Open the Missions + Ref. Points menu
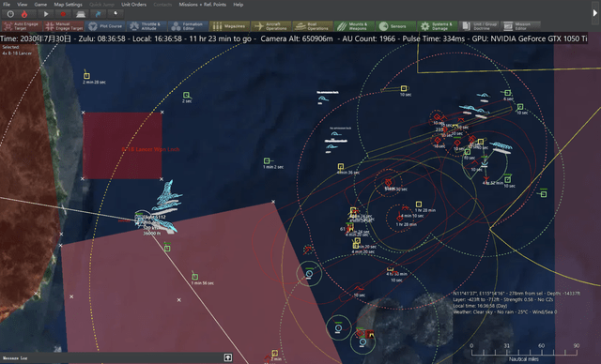This screenshot has height=364, width=601. (x=203, y=4)
